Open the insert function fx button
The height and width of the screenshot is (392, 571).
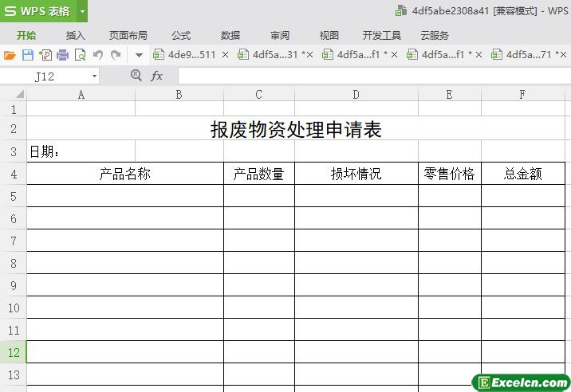click(x=156, y=76)
